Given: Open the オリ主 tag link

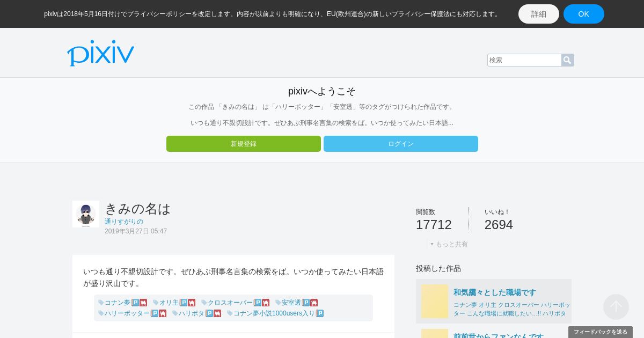Looking at the screenshot, I should 169,303.
